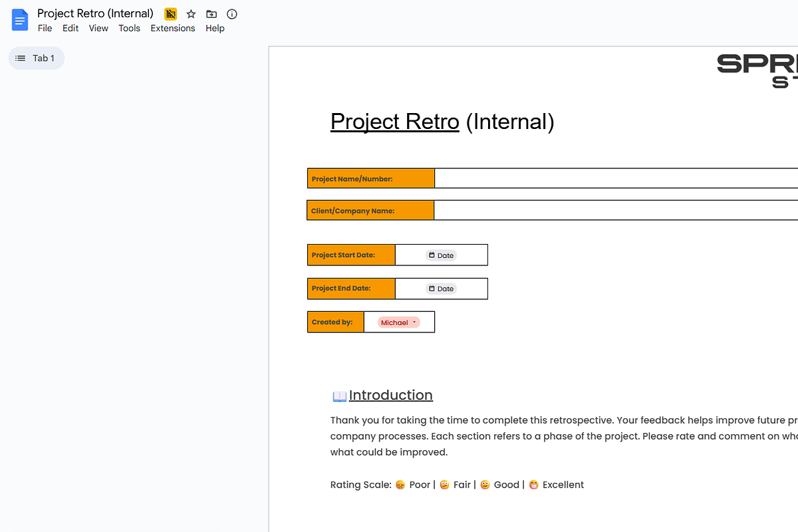Open the Michael dropdown chip
798x532 pixels.
(x=399, y=323)
